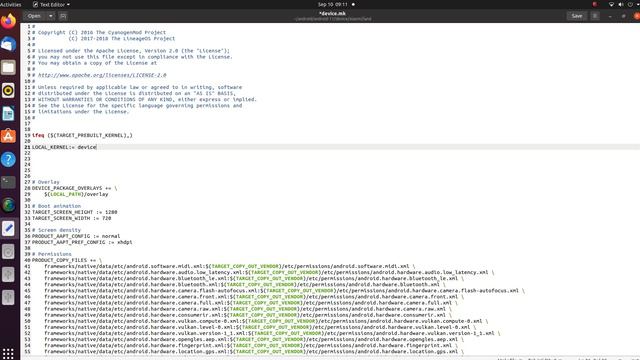Open the gedit hamburger menu
The width and height of the screenshot is (640, 360).
595,16
